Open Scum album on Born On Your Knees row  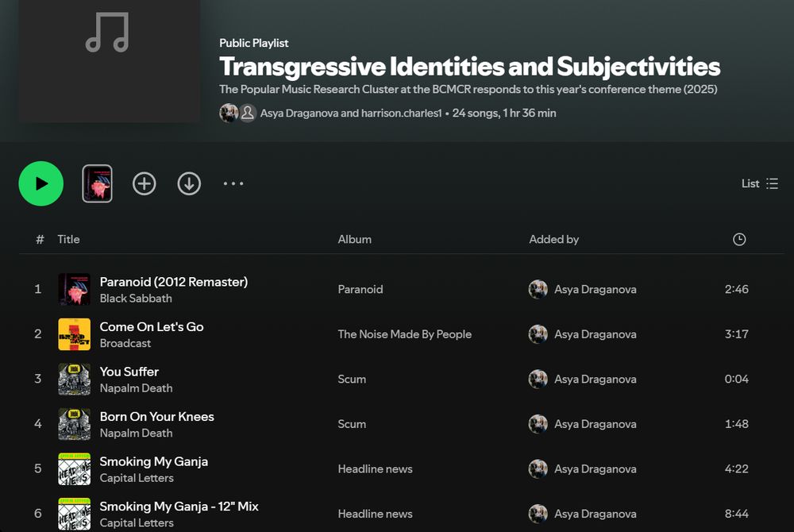point(352,424)
